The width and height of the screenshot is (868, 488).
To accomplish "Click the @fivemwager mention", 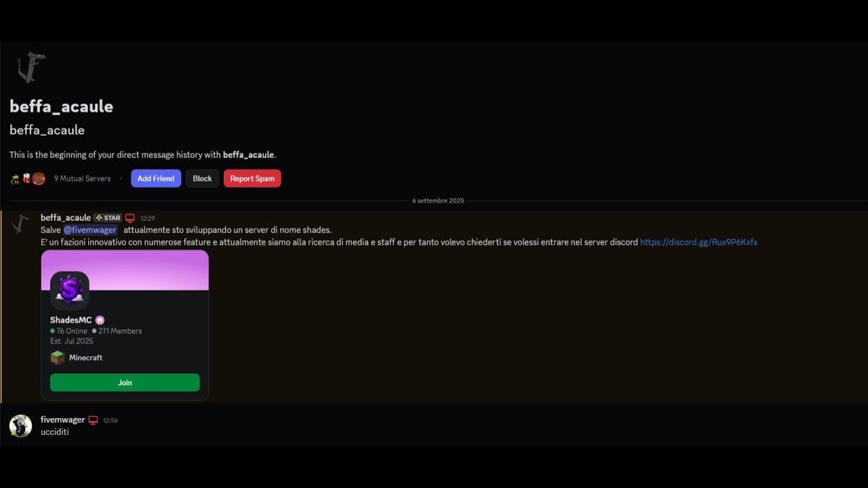I will [x=90, y=230].
